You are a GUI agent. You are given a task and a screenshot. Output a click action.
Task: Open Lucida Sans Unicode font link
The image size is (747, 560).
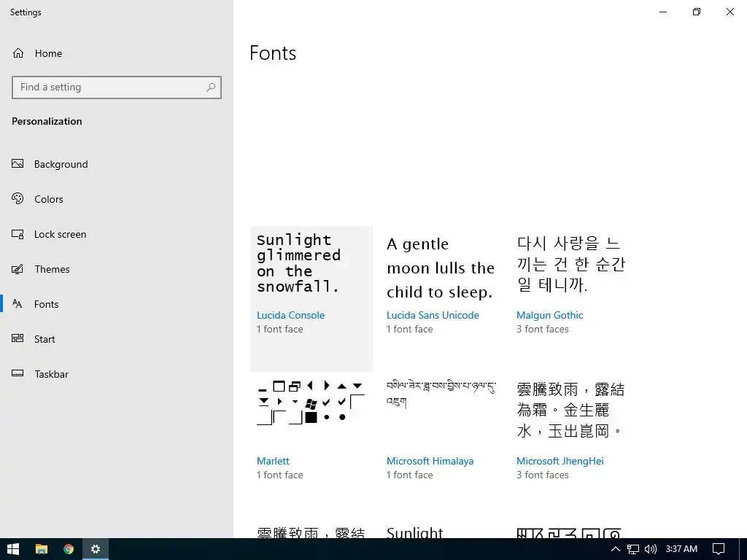pyautogui.click(x=433, y=315)
